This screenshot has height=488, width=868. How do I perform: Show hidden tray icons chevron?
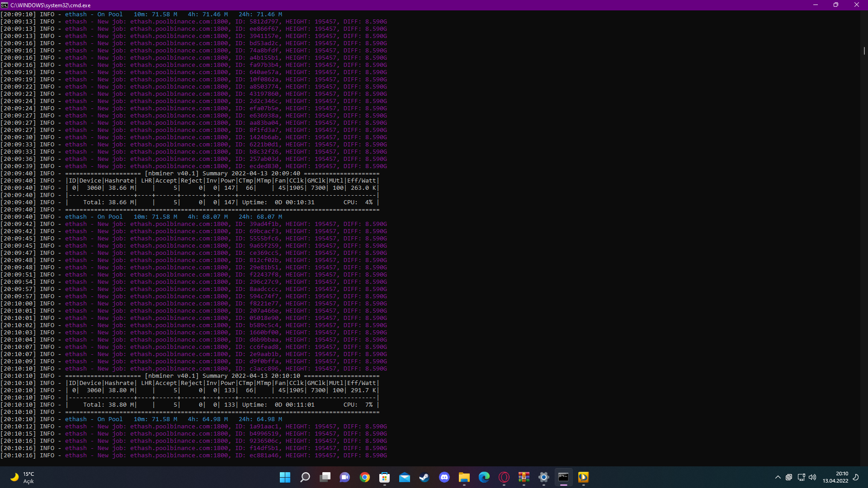(778, 477)
